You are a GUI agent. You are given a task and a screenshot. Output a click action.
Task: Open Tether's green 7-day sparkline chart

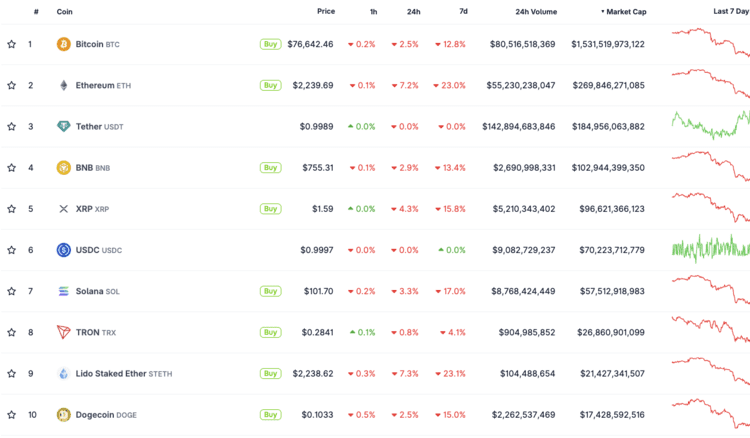710,125
